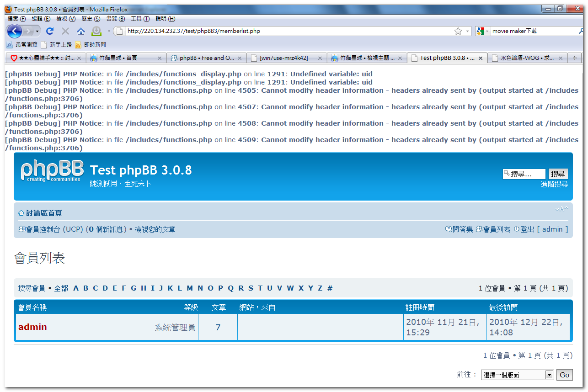This screenshot has width=588, height=392.
Task: Open the 最常瀏覽 bookmarks folder
Action: pyautogui.click(x=22, y=45)
